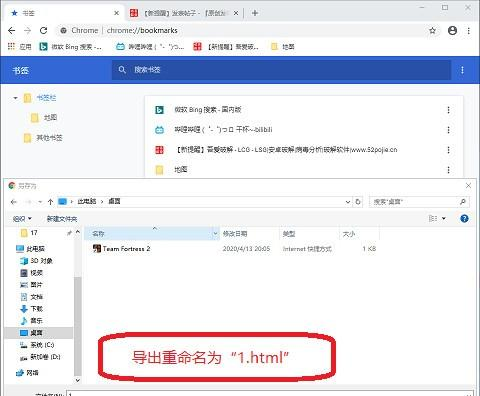The image size is (480, 396).
Task: Open more actions for 地图 folder row
Action: pyautogui.click(x=448, y=170)
